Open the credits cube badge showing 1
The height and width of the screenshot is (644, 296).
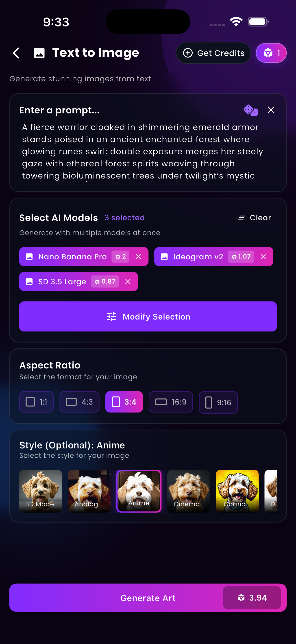(x=271, y=53)
